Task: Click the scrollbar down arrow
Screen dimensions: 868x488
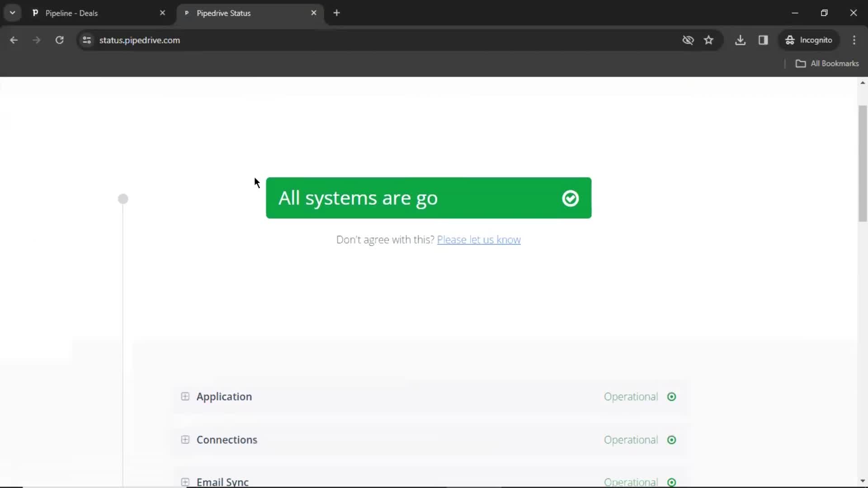Action: pos(863,481)
